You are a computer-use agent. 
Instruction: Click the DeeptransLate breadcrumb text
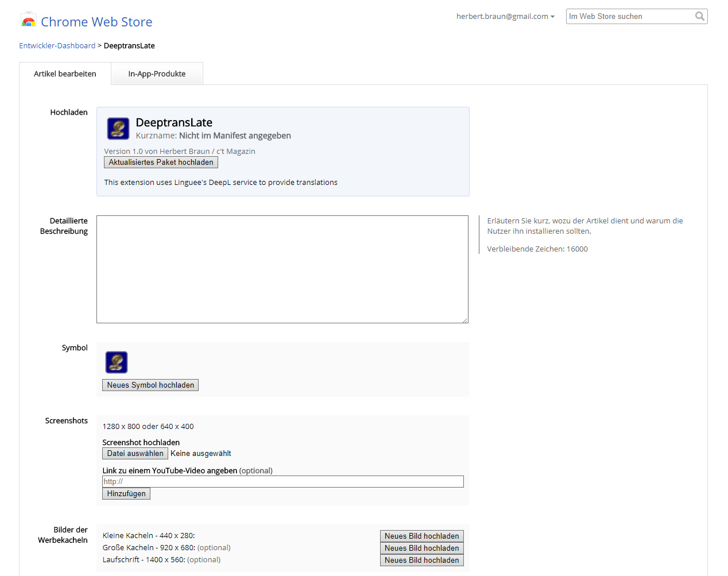point(129,45)
